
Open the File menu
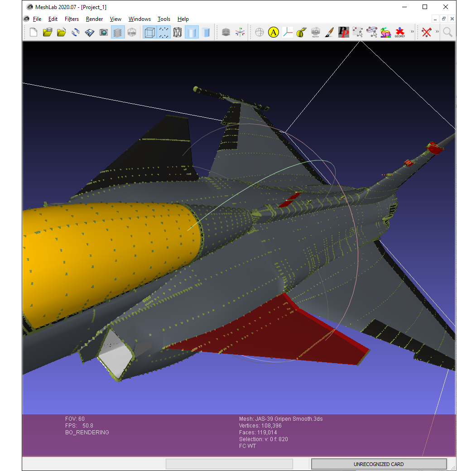pos(37,19)
